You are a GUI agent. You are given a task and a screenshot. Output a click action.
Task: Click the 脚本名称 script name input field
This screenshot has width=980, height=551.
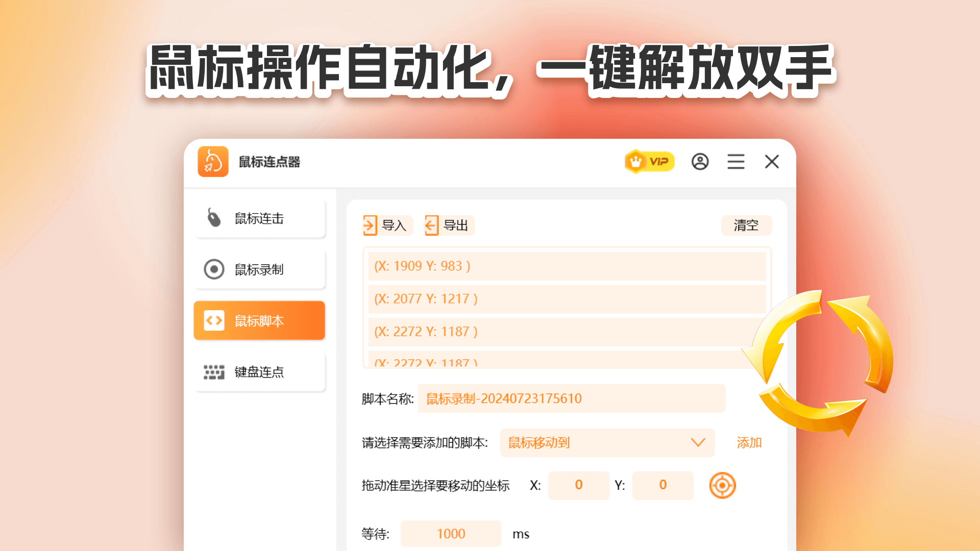pos(572,398)
